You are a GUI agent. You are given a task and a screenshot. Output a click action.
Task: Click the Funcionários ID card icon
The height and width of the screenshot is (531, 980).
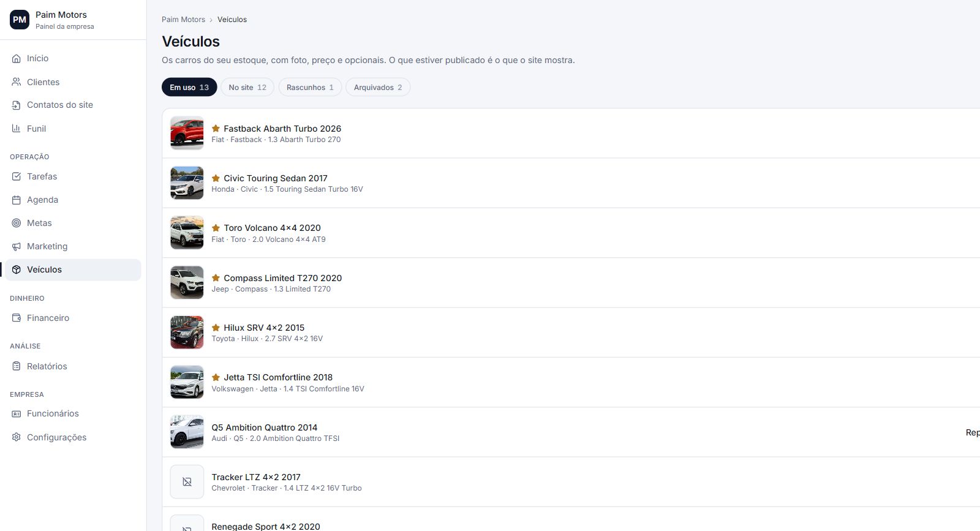pyautogui.click(x=17, y=414)
